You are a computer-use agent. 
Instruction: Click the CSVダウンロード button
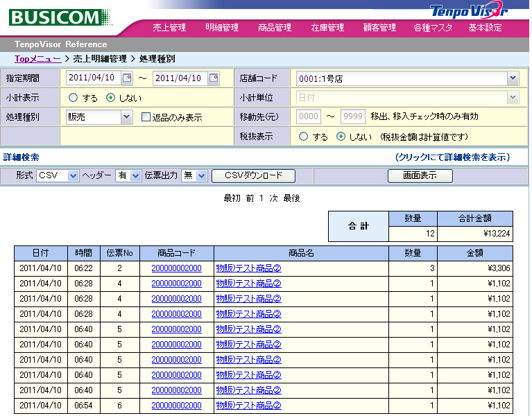253,175
